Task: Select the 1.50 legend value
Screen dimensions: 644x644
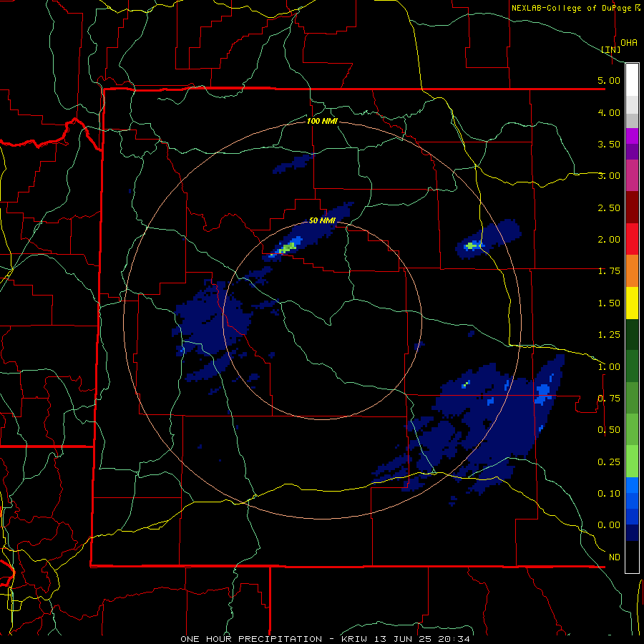Action: click(609, 303)
